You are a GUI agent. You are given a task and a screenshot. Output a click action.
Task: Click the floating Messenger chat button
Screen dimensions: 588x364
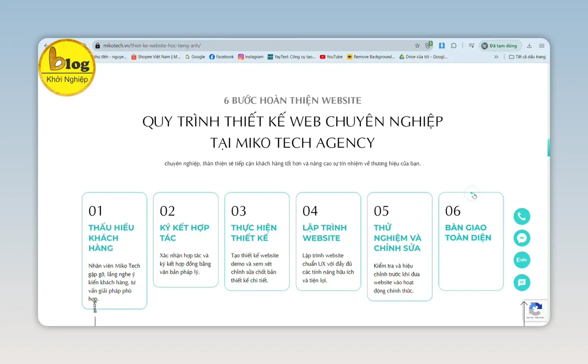coord(522,238)
